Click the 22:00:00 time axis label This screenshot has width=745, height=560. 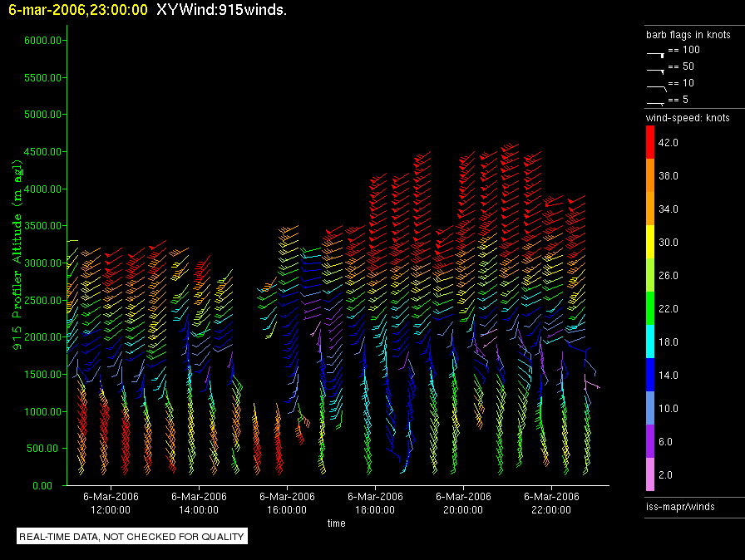click(x=551, y=503)
